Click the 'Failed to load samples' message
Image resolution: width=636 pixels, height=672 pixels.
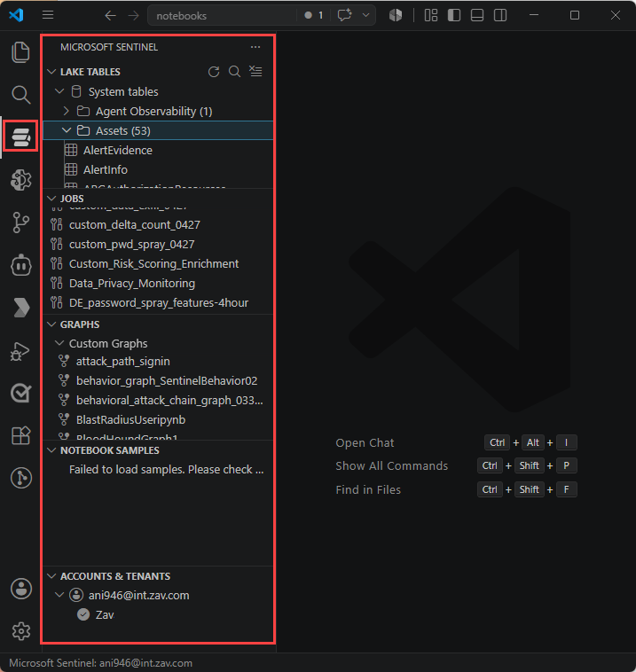(167, 469)
